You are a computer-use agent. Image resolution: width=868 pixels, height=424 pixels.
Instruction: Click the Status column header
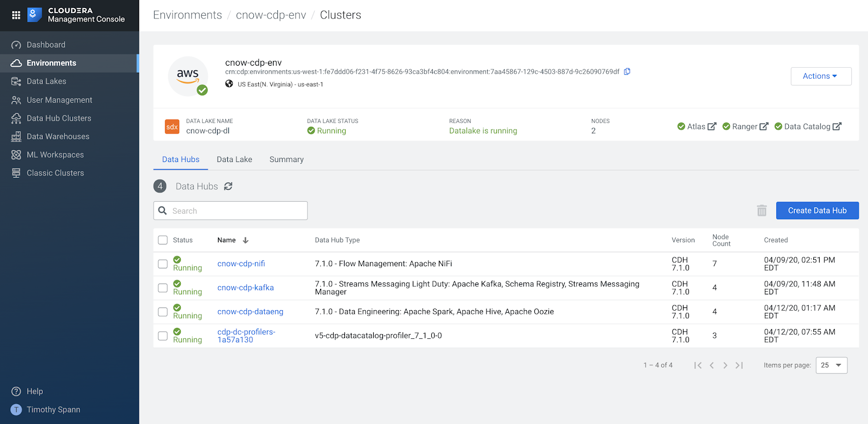tap(183, 240)
